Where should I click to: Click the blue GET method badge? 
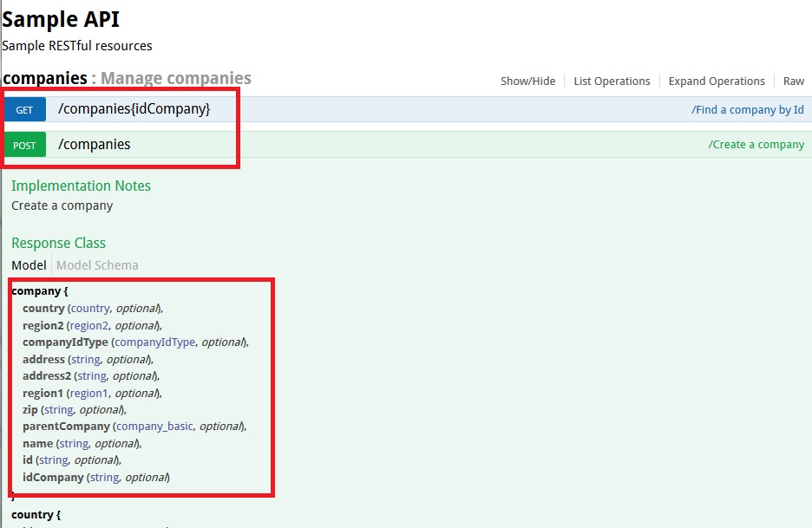[25, 110]
